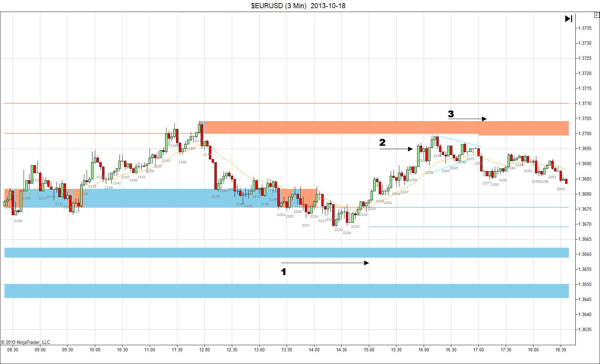Select the blue demand zone near 1.3650

coord(287,291)
